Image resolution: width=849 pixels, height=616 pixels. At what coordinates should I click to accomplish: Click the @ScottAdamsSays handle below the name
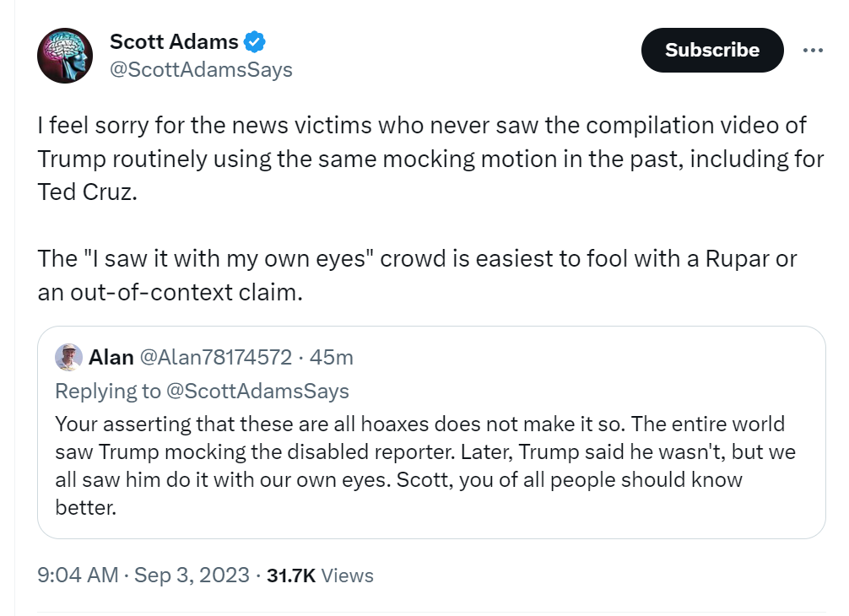[201, 70]
